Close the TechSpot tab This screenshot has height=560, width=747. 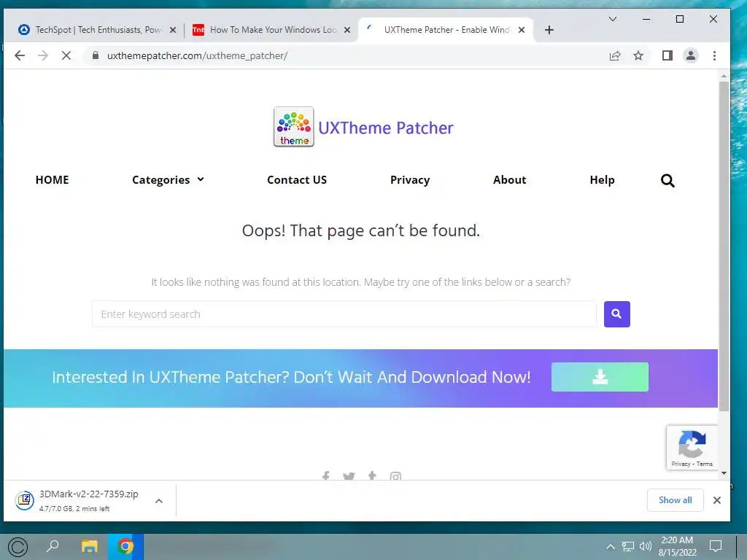click(x=173, y=30)
